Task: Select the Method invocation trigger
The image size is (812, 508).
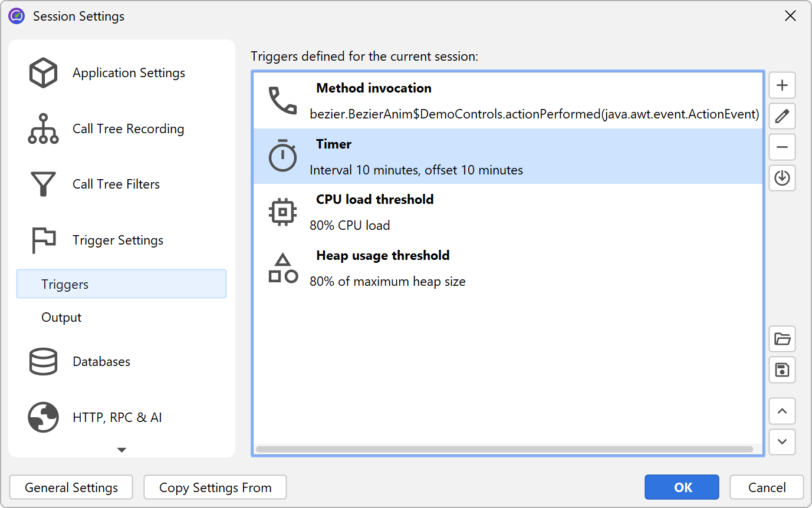Action: click(x=507, y=101)
